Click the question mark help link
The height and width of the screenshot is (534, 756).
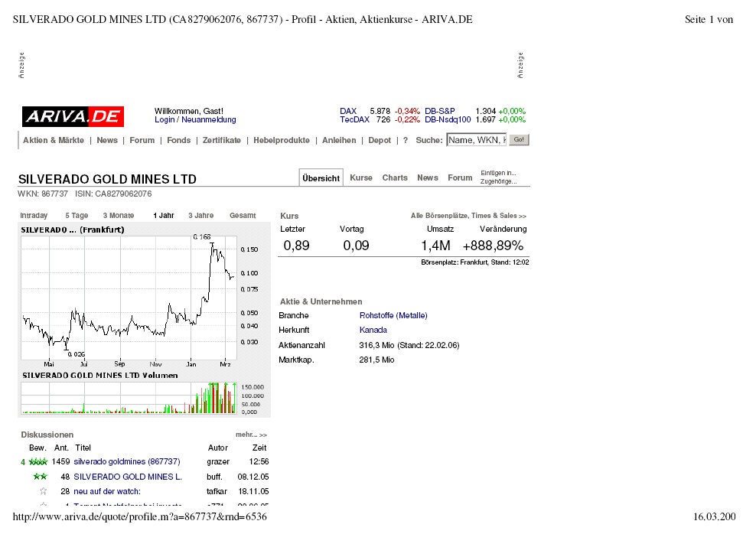[406, 140]
